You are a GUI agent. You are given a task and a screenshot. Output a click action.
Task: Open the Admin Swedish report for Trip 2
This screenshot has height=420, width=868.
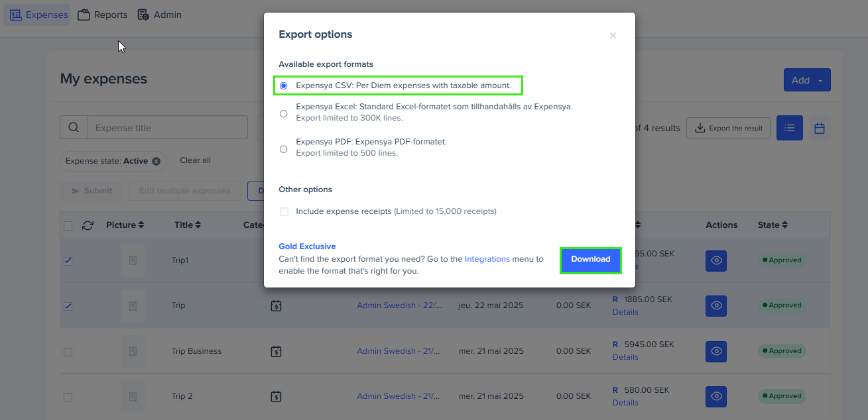pyautogui.click(x=399, y=396)
